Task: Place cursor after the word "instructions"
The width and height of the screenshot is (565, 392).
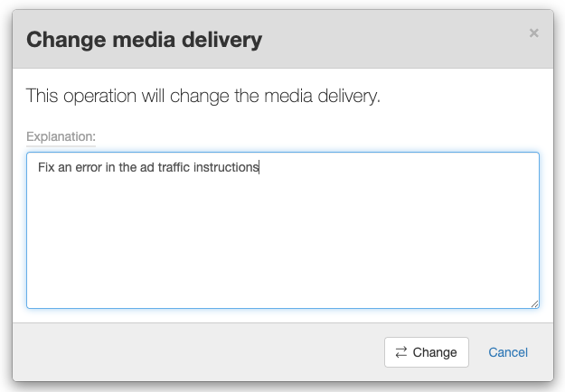Action: 260,167
